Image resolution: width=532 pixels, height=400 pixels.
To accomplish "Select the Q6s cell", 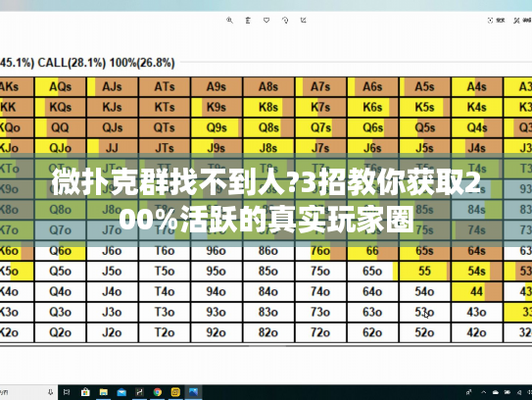I will [373, 127].
